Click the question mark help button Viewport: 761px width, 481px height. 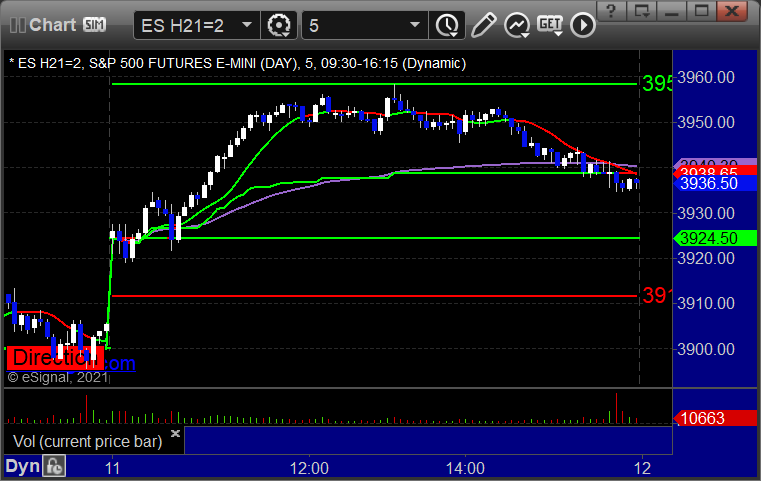pyautogui.click(x=611, y=10)
